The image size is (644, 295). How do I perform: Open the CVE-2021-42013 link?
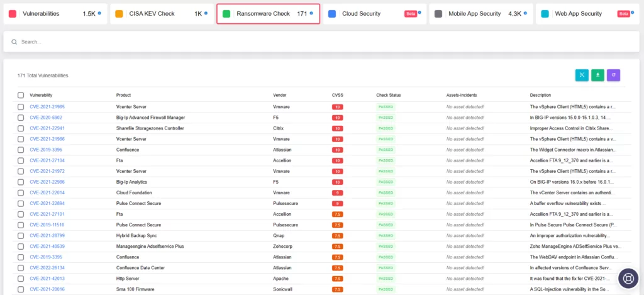tap(47, 279)
